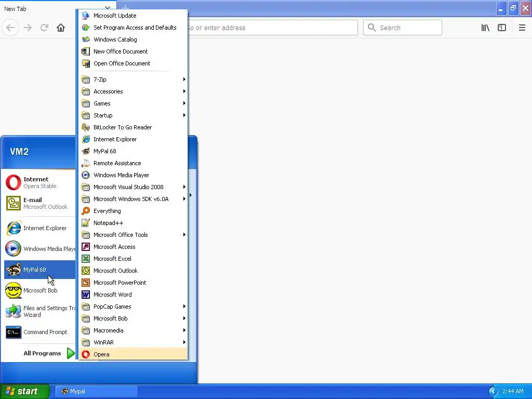Open the WinRAR folder submenu
The image size is (532, 399).
coord(133,342)
